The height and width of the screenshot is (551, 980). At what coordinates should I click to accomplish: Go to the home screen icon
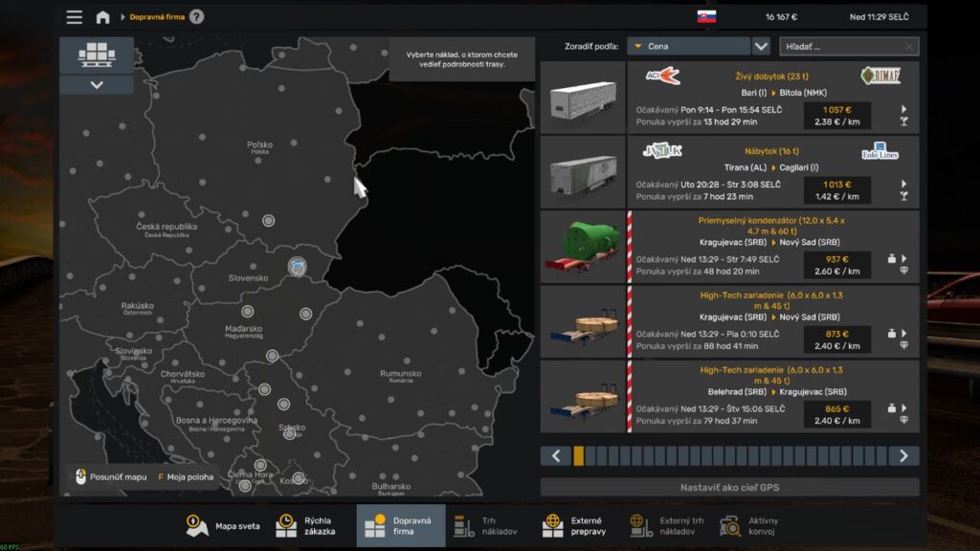[x=102, y=17]
